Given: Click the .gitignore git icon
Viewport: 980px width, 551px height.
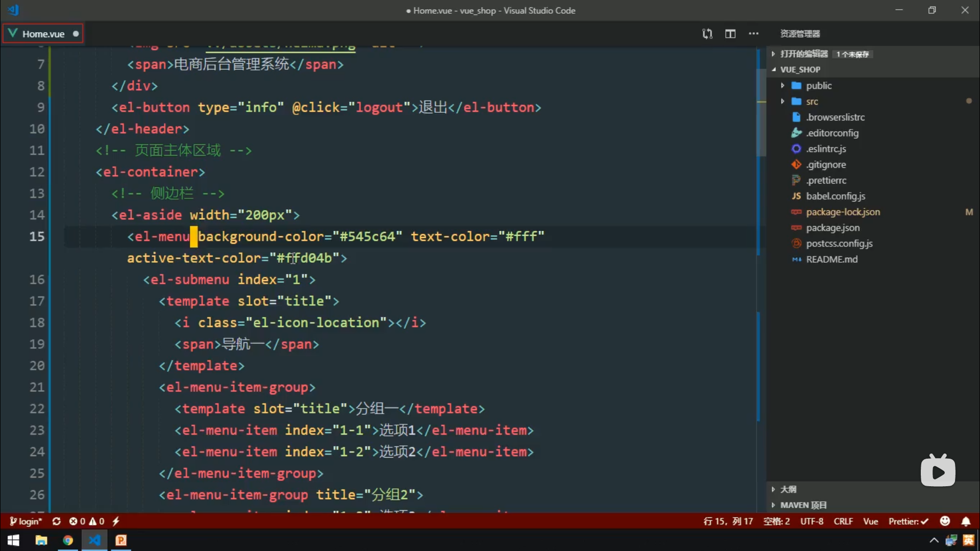Looking at the screenshot, I should coord(796,164).
